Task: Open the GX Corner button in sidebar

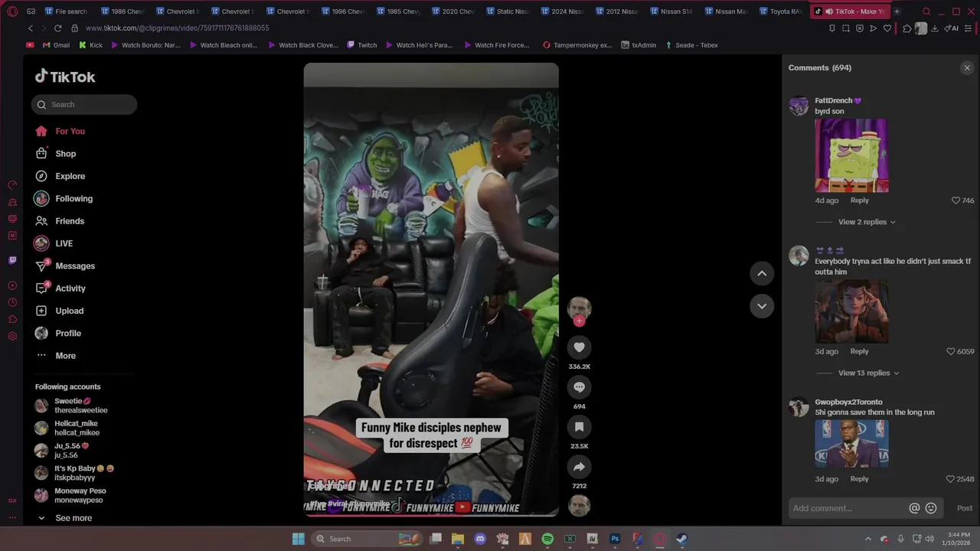Action: point(12,500)
